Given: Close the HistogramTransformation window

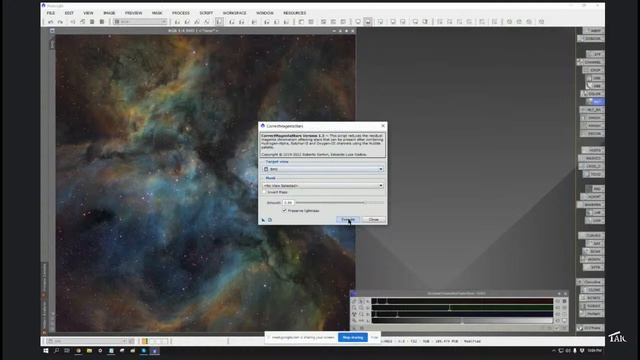Looking at the screenshot, I should [565, 293].
